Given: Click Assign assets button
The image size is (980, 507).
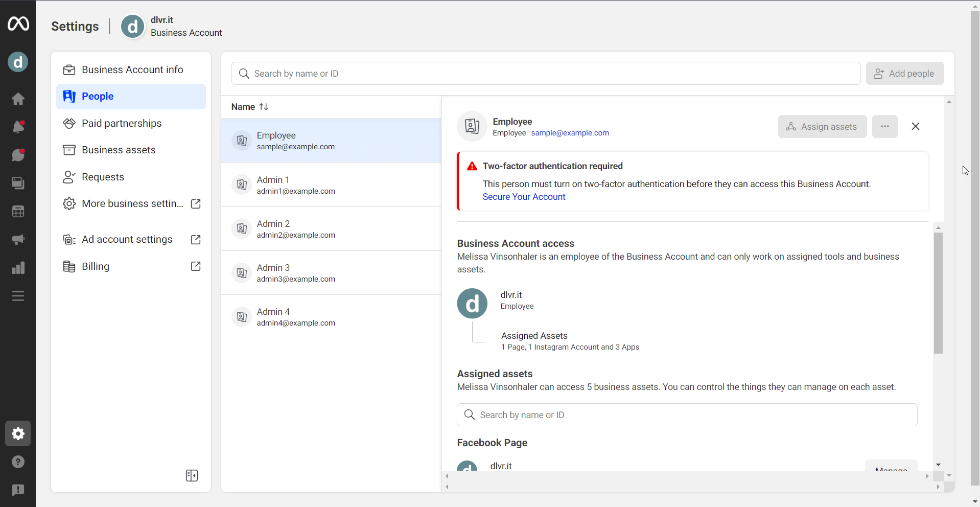Looking at the screenshot, I should point(822,126).
